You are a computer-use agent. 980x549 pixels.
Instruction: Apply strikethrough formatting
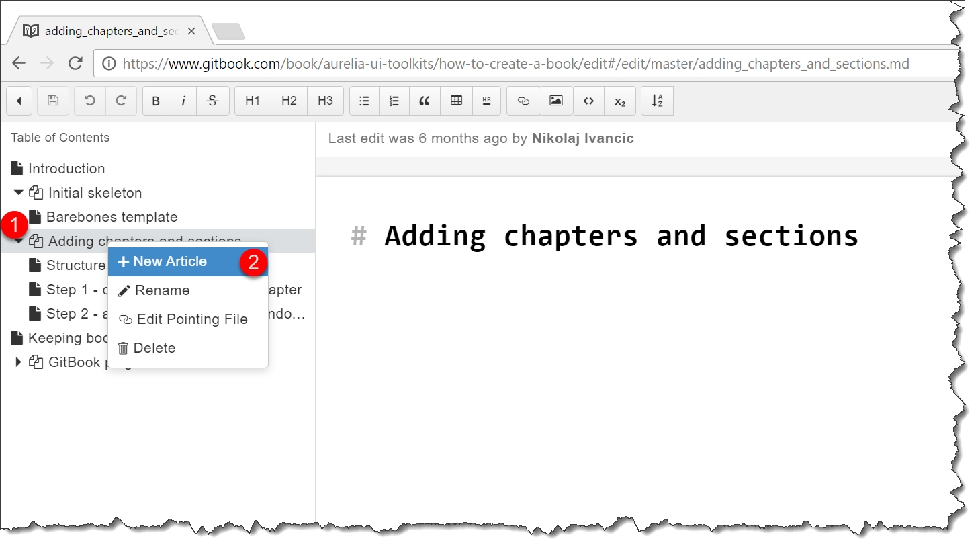coord(212,101)
